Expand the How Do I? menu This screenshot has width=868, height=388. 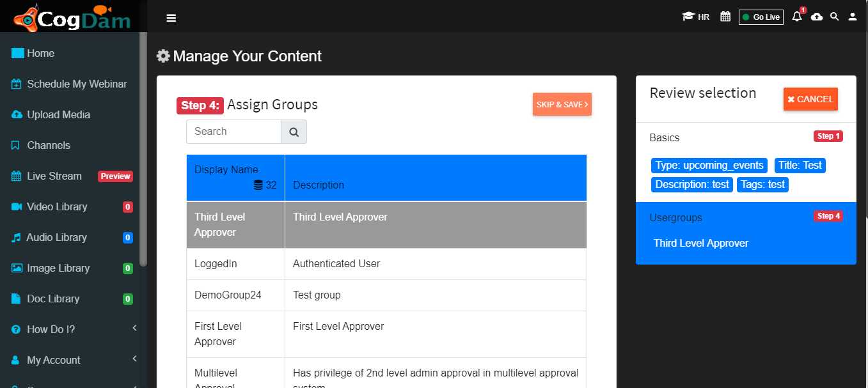[74, 329]
